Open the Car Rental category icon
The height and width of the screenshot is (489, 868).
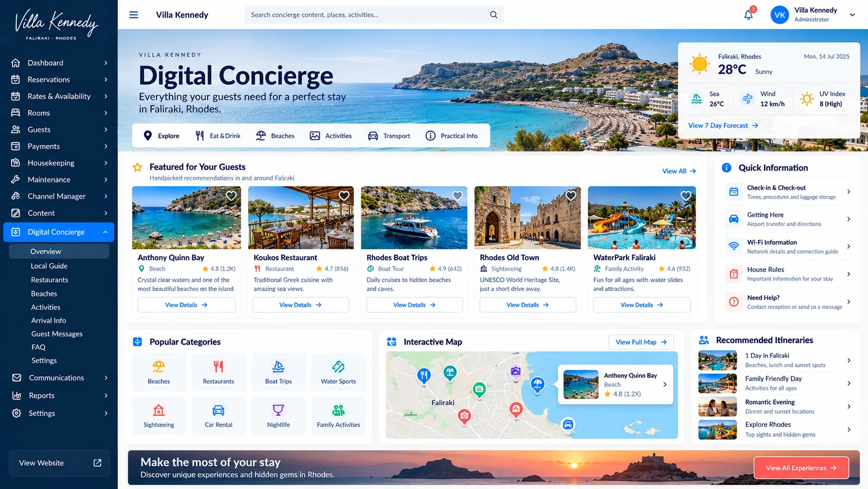click(219, 410)
